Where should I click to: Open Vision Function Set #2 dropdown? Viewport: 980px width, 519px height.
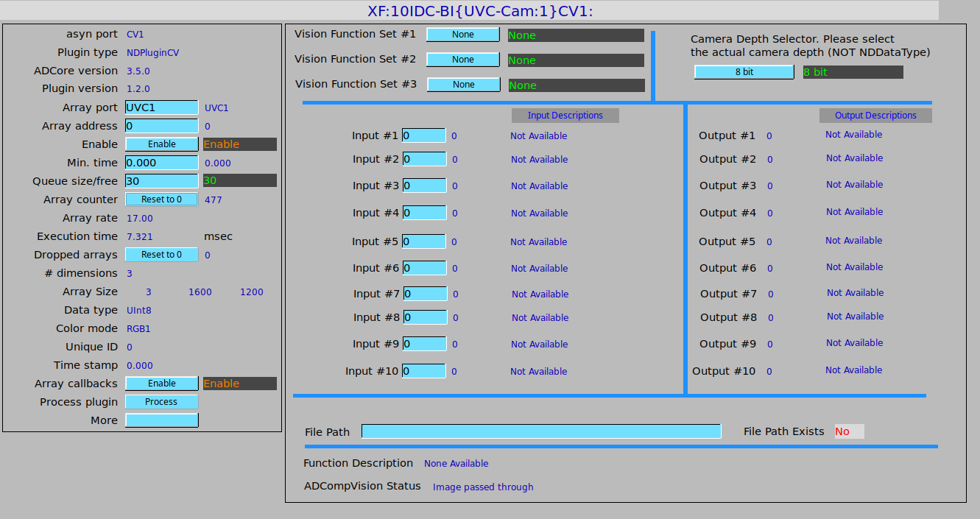coord(463,60)
